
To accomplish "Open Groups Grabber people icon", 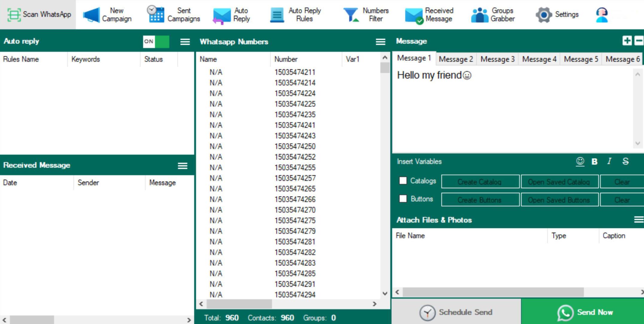I will pos(479,15).
